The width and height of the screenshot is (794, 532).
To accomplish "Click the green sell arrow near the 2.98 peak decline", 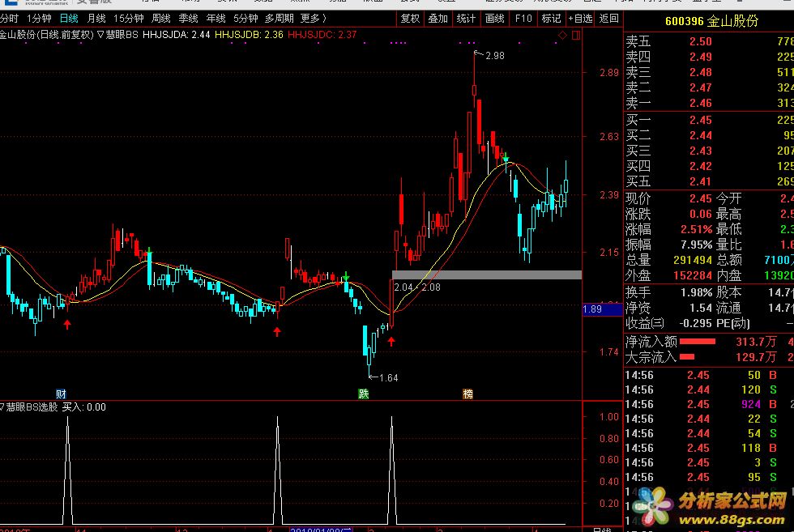I will (506, 158).
